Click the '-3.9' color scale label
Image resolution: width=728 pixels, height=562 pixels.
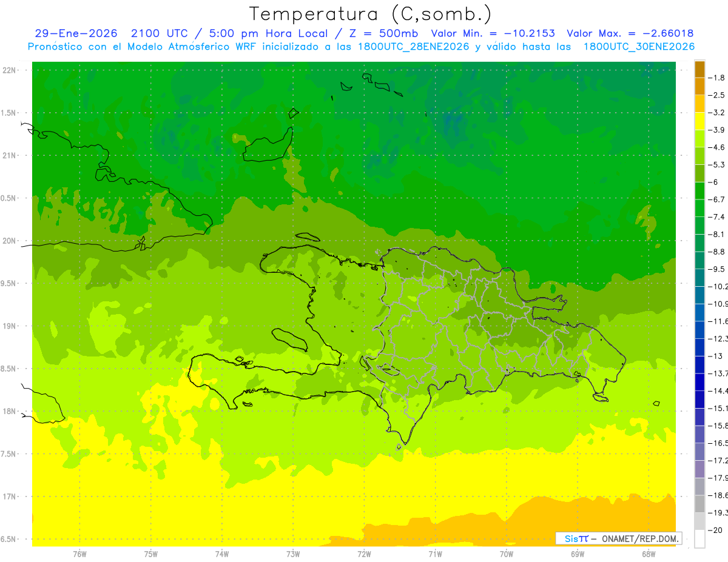click(x=716, y=130)
